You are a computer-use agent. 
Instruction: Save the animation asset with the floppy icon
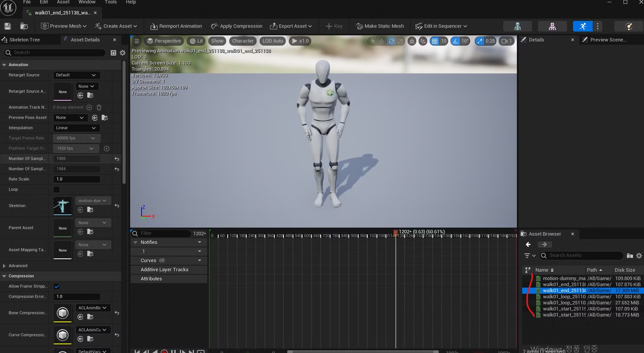[8, 26]
